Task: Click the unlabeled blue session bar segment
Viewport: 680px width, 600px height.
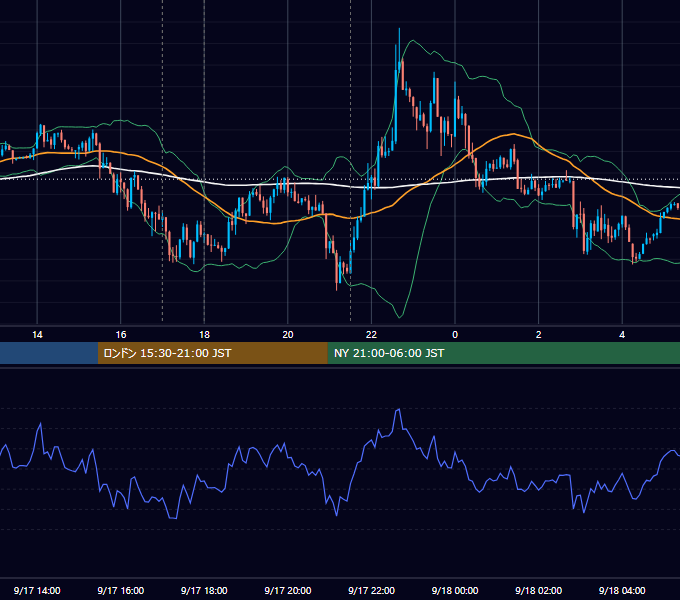Action: (x=49, y=353)
